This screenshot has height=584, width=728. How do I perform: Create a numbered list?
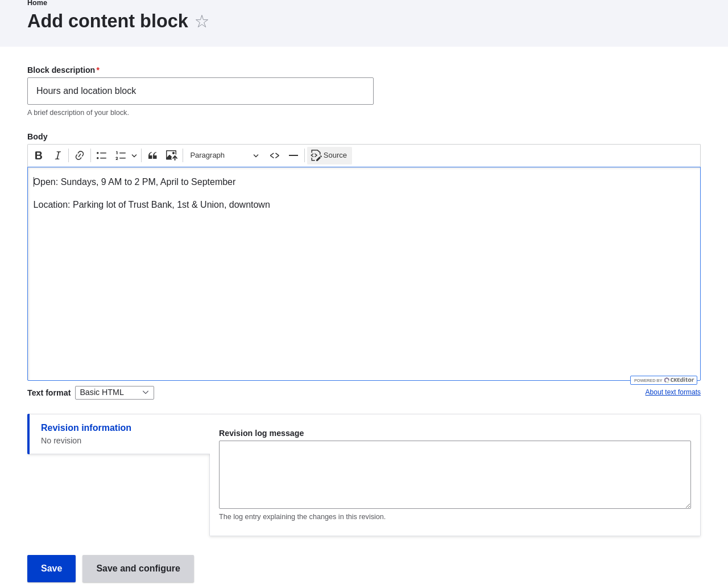click(121, 155)
